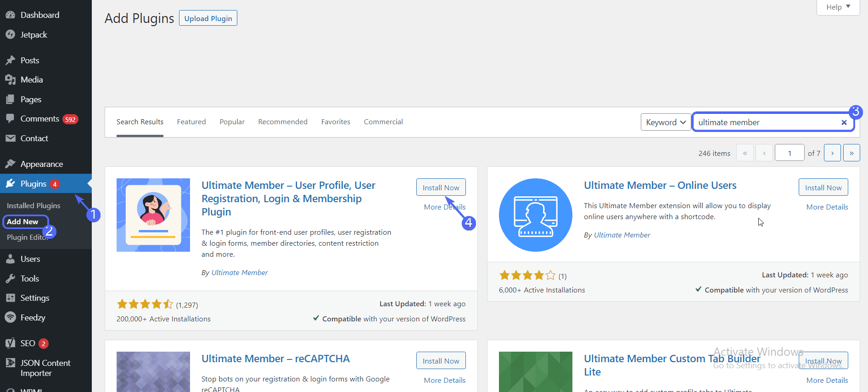Open the Dashboard menu label
This screenshot has height=392, width=868.
coord(40,15)
